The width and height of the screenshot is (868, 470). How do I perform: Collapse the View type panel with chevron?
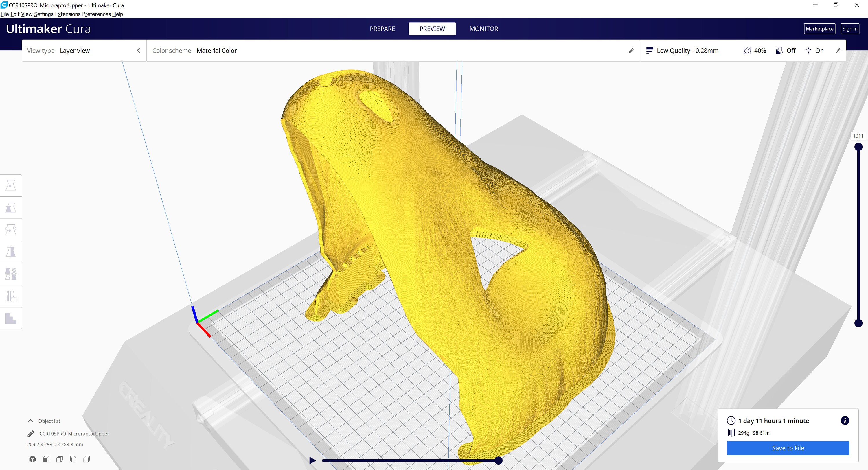[x=138, y=51]
